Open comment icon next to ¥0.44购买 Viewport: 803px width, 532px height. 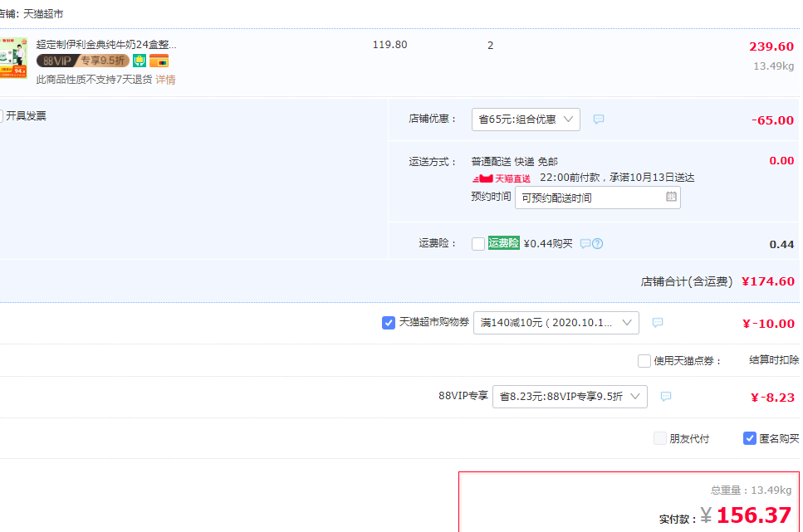(x=585, y=244)
